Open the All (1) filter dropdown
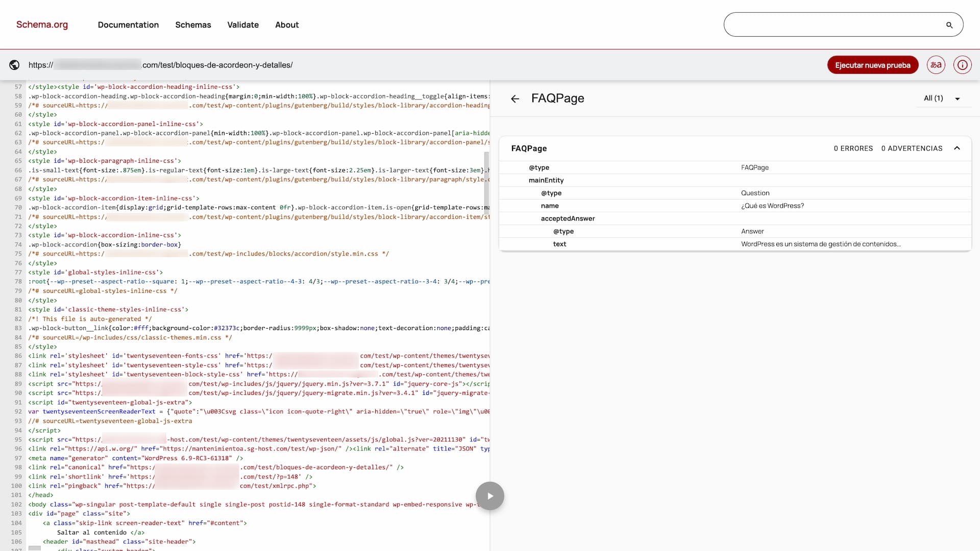Image resolution: width=980 pixels, height=551 pixels. click(942, 98)
